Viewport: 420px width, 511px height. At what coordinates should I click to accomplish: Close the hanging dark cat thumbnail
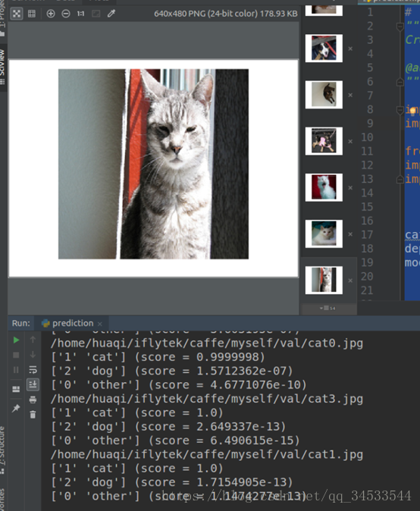[x=350, y=96]
